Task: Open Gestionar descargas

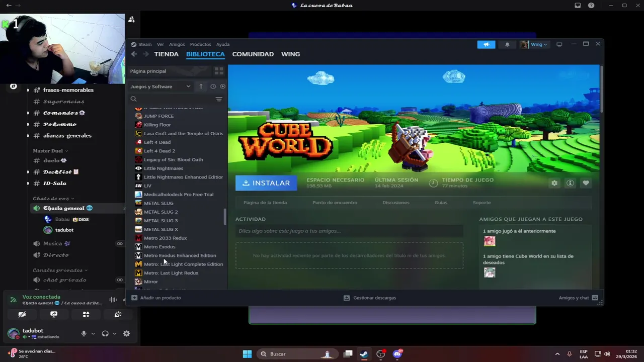Action: point(370,298)
